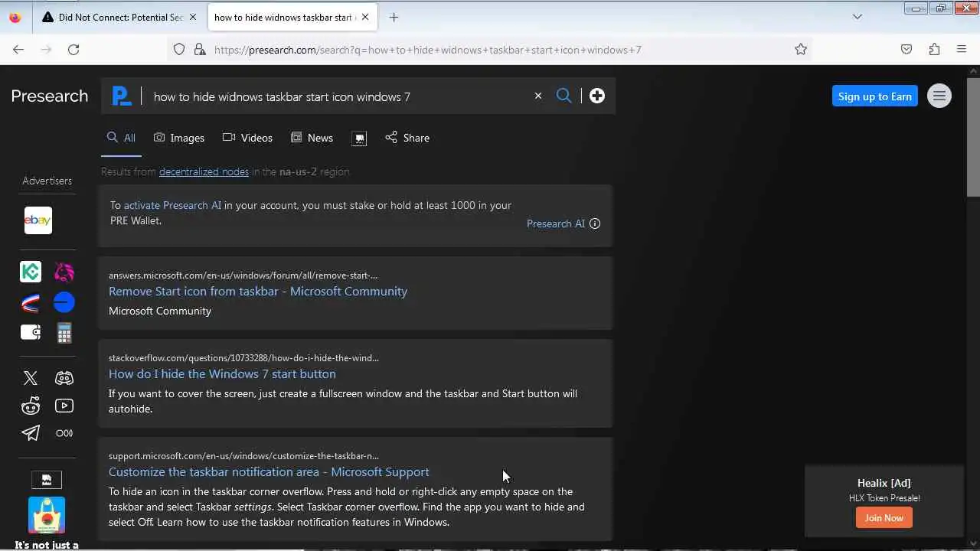Close the Did Not Connect tab
The height and width of the screenshot is (551, 980).
[x=194, y=17]
